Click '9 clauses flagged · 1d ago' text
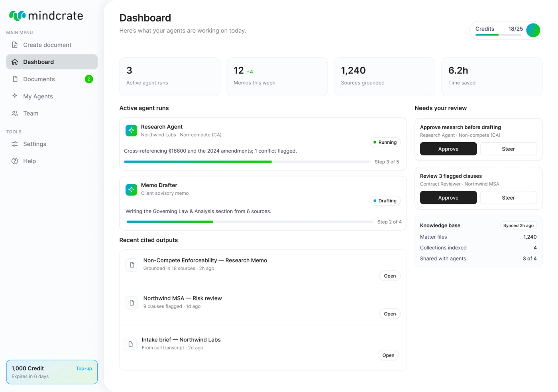Screen dimensions: 558x392 [x=172, y=306]
